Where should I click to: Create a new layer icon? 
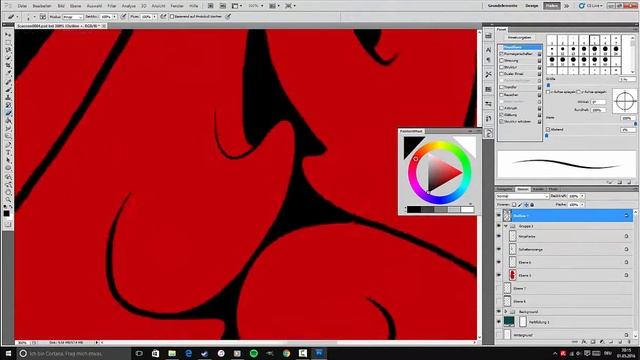620,342
